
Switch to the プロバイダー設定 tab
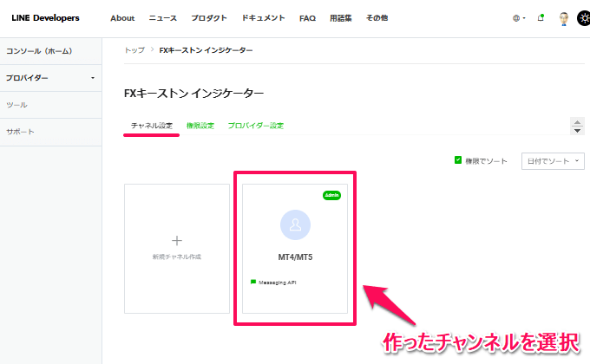pos(255,126)
